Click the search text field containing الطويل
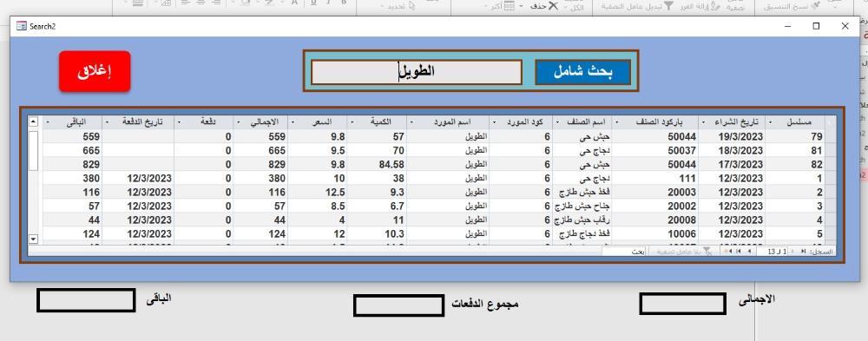 [x=417, y=72]
